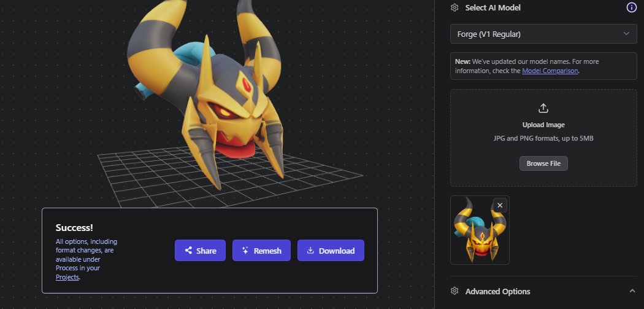
Task: Click the Upload Image label
Action: coord(543,125)
